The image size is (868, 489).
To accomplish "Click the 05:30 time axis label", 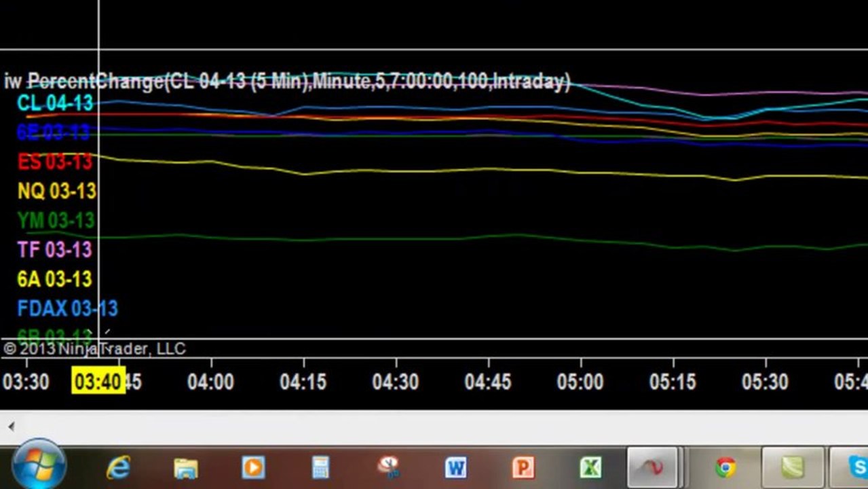I will (764, 382).
